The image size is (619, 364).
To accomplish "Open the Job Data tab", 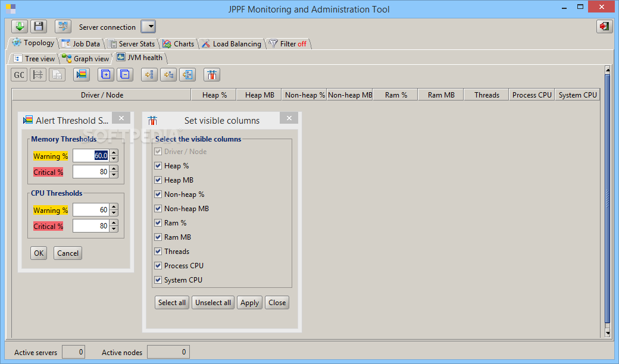I will click(81, 44).
